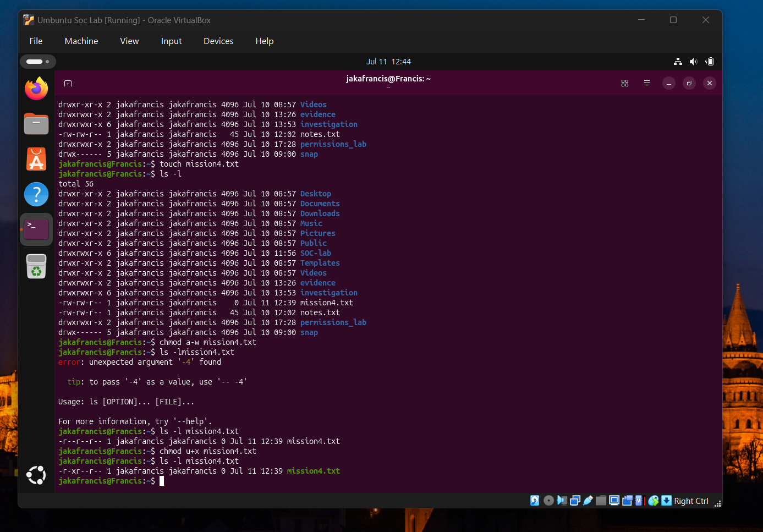Click the 'total 56' line
Screen dimensions: 763x532
(76, 184)
